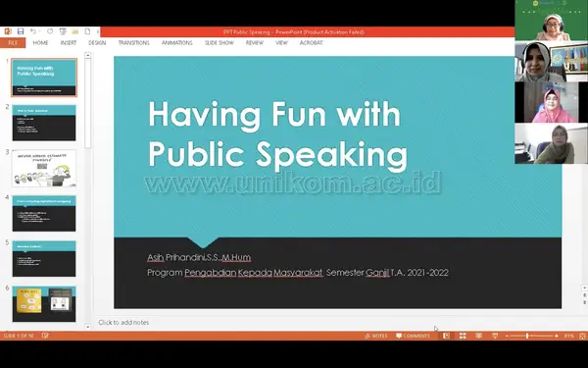Undo the last action
588x368 pixels.
click(33, 31)
